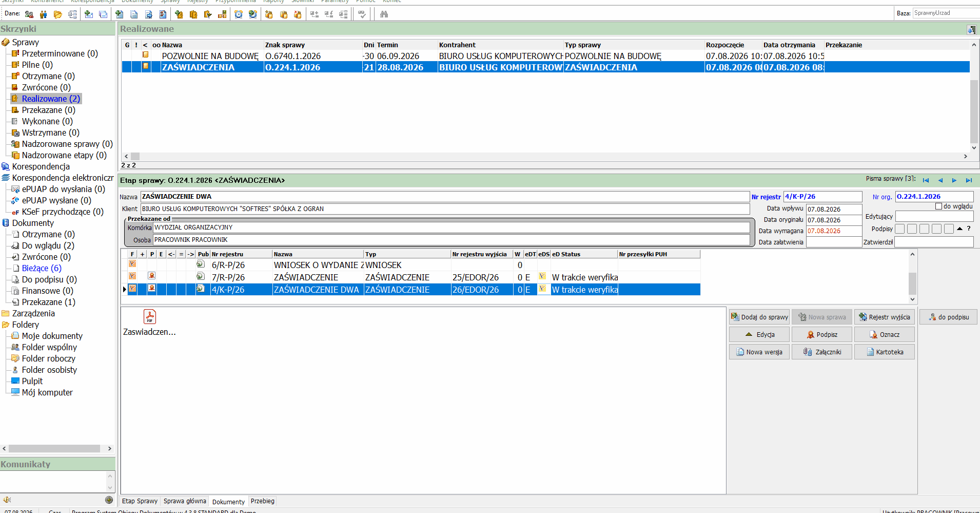Open ePUAP do wysłania (0) folder
980x513 pixels.
pos(63,189)
